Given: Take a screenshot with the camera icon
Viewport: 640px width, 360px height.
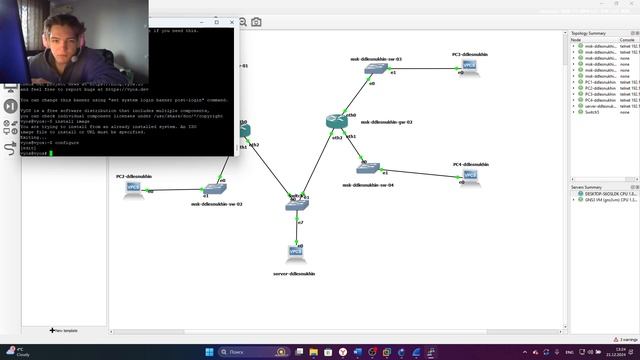Looking at the screenshot, I should (x=256, y=22).
